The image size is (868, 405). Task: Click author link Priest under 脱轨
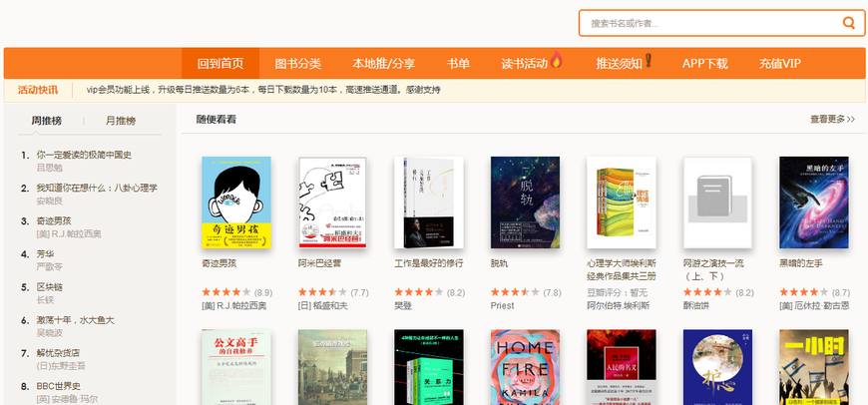[502, 305]
